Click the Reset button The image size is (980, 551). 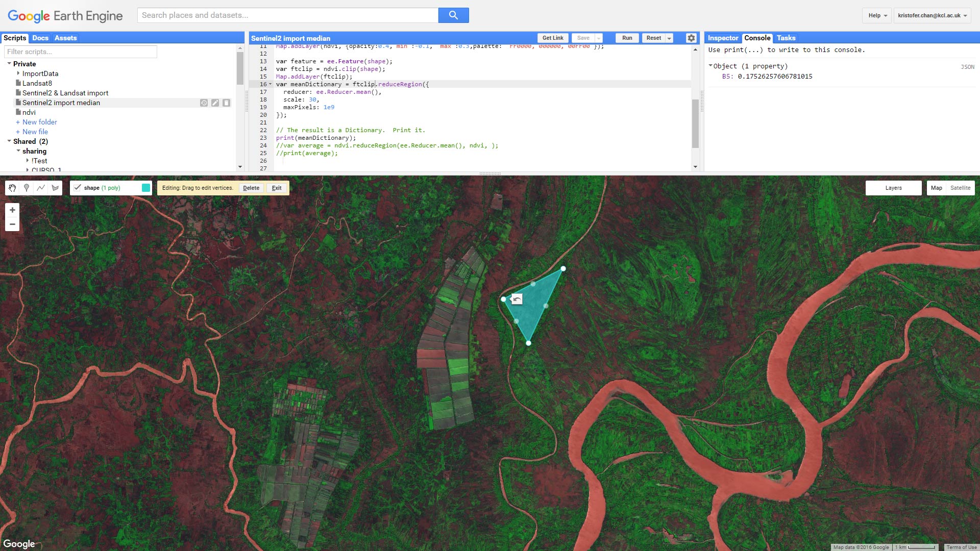click(654, 38)
